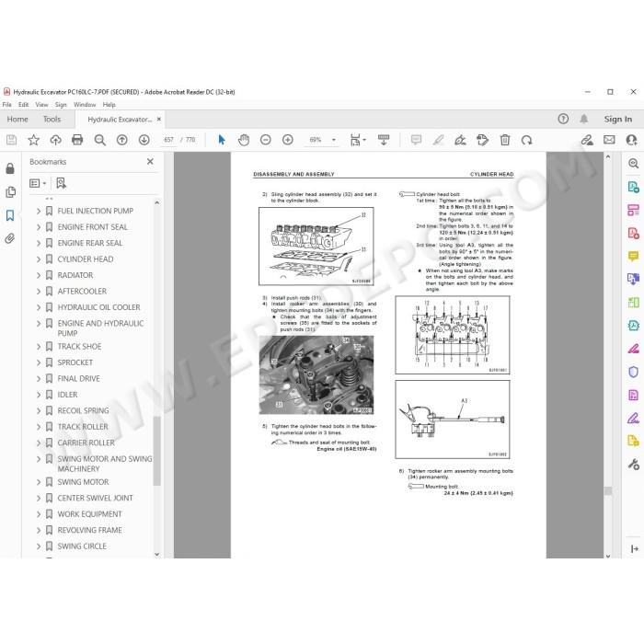Share link icon in toolbar
Image resolution: width=644 pixels, height=644 pixels.
(587, 140)
